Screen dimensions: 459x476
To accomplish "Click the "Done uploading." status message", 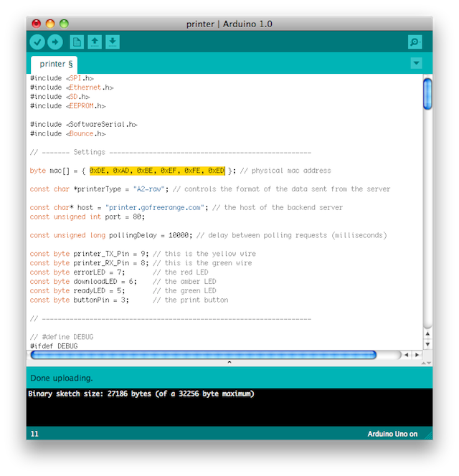I will pyautogui.click(x=62, y=379).
